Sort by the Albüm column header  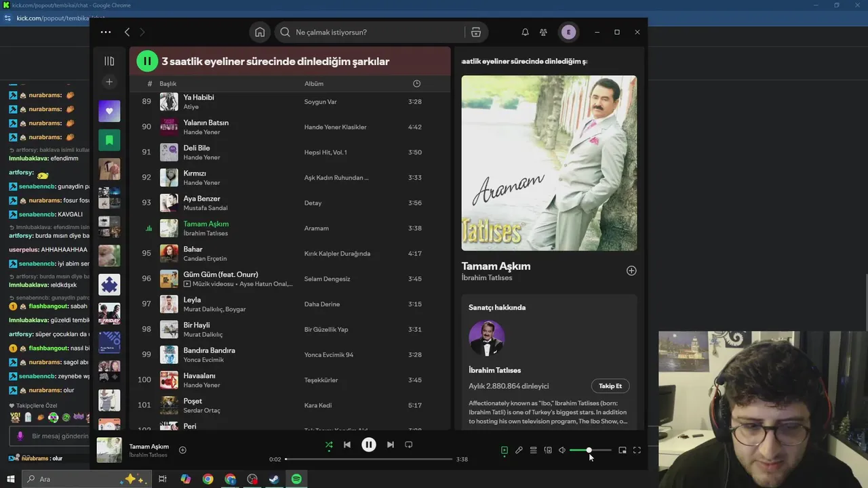pos(314,83)
